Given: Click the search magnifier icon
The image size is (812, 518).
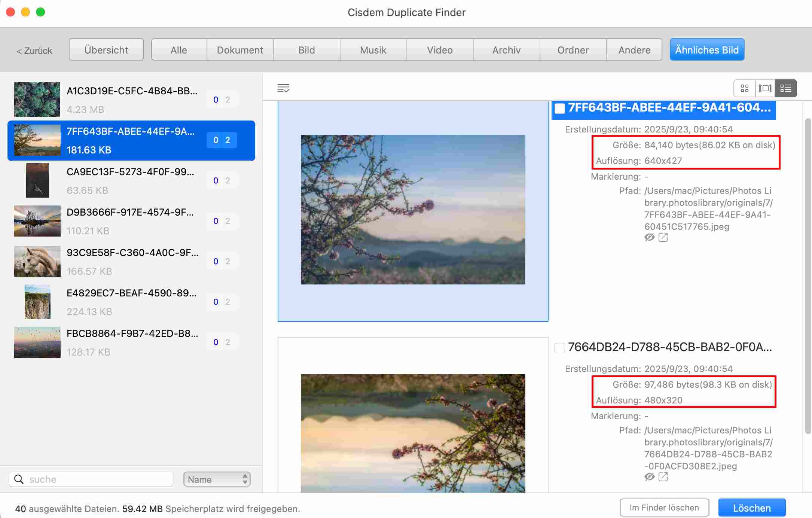Looking at the screenshot, I should click(19, 479).
